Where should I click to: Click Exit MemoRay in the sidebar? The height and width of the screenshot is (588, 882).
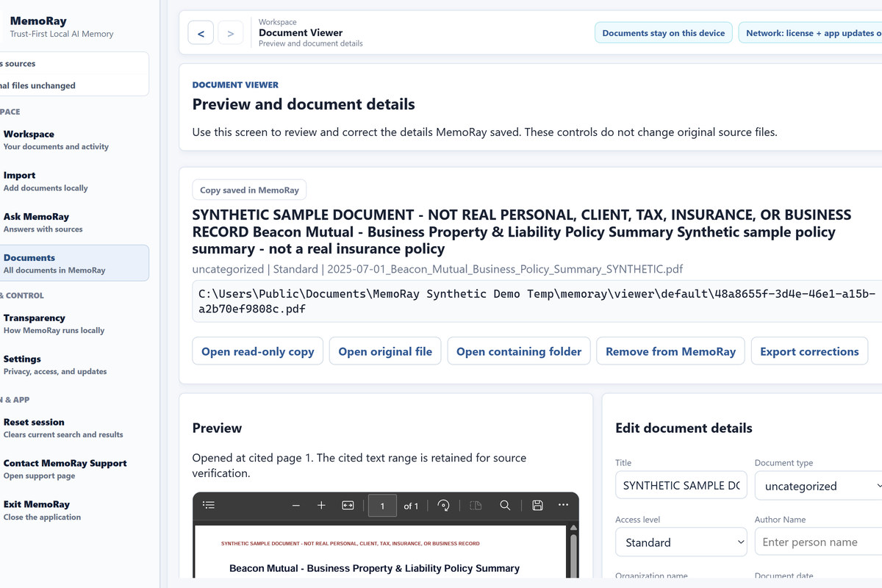(x=73, y=510)
